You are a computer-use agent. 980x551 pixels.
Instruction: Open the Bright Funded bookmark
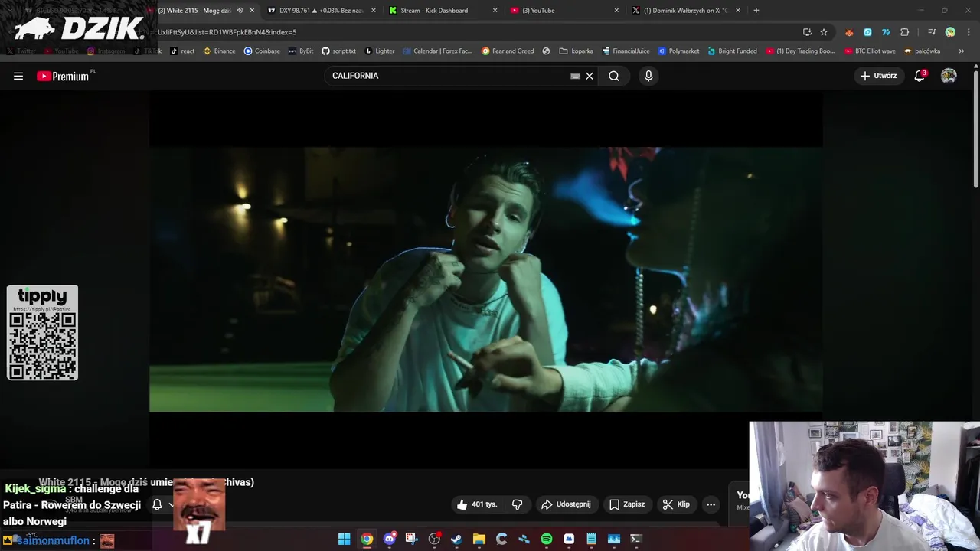pyautogui.click(x=733, y=51)
